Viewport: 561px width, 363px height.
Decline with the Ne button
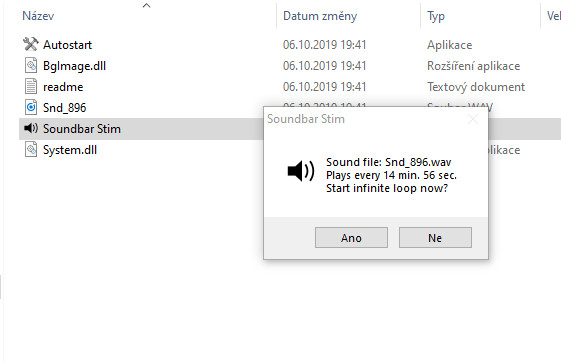tap(435, 237)
